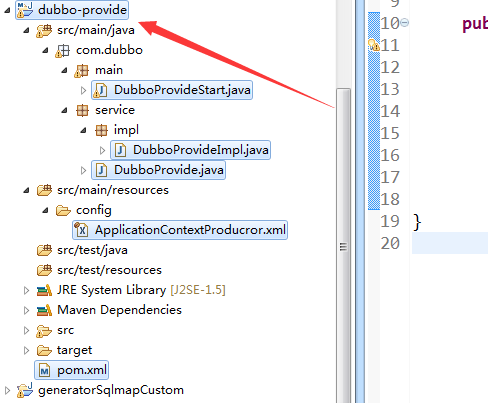Image resolution: width=488 pixels, height=403 pixels.
Task: Collapse the impl package node
Action: [83, 131]
